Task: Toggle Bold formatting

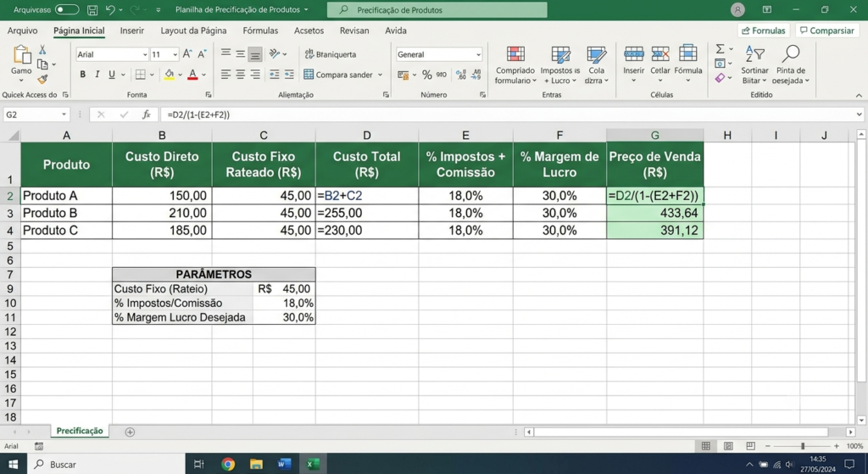Action: 82,75
